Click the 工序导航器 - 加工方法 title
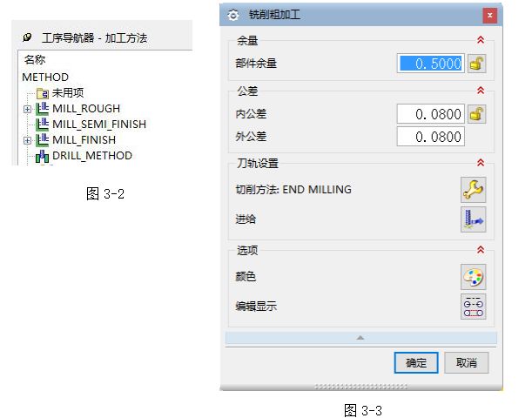The width and height of the screenshot is (532, 418). tap(95, 37)
